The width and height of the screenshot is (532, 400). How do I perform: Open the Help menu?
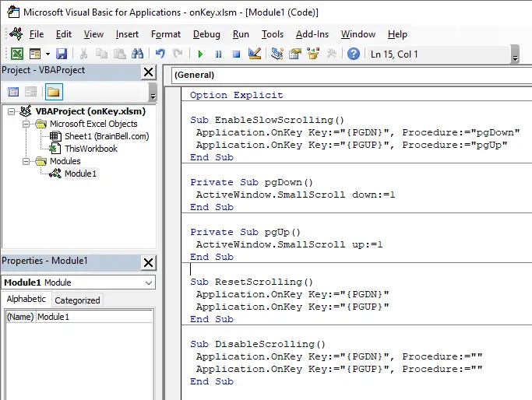[x=397, y=34]
